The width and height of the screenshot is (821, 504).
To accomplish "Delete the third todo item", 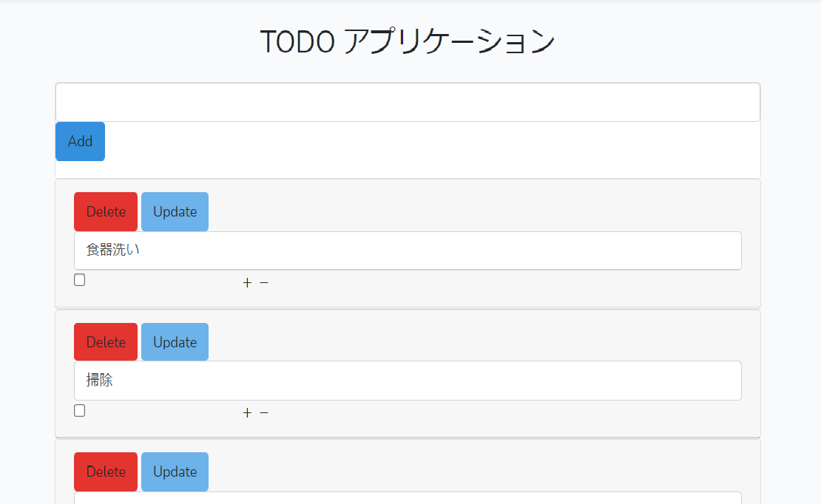I will (x=105, y=471).
